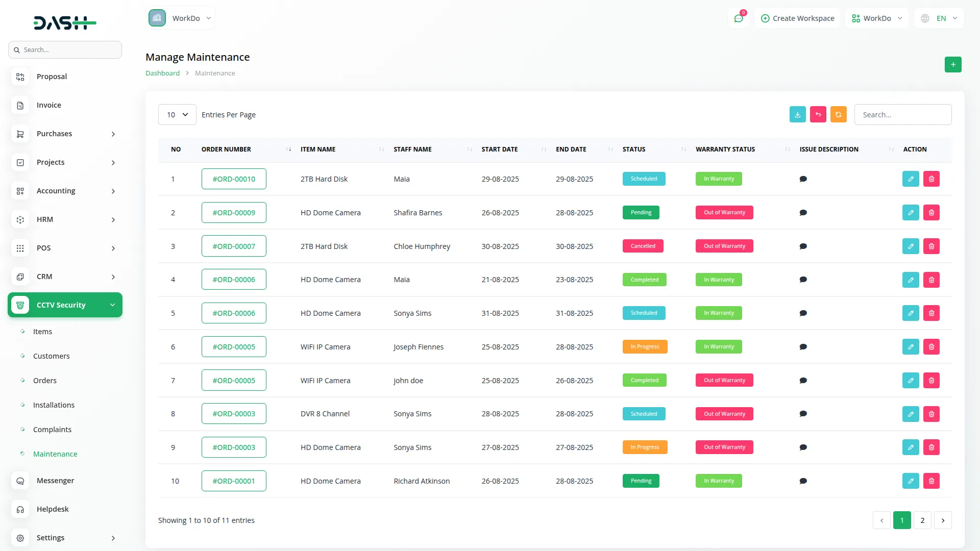The width and height of the screenshot is (980, 551).
Task: Click the pink reset undo icon
Action: [x=818, y=114]
